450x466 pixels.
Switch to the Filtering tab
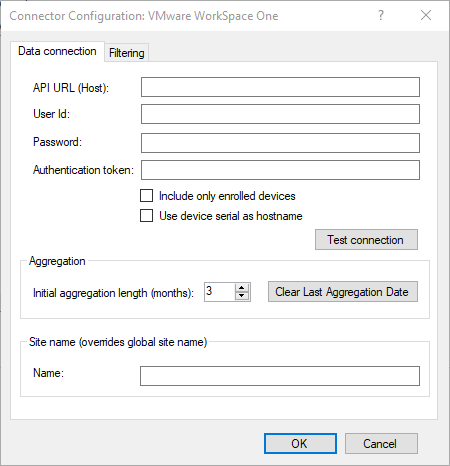point(127,53)
